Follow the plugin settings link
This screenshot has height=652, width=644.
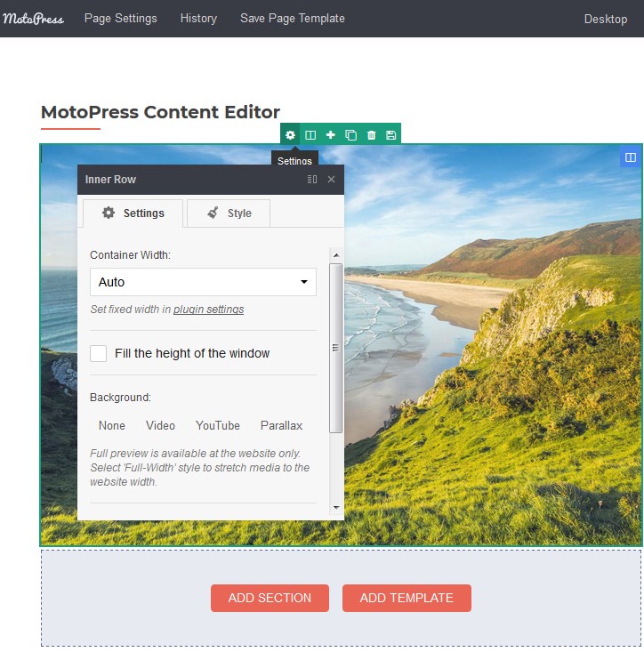(x=209, y=310)
